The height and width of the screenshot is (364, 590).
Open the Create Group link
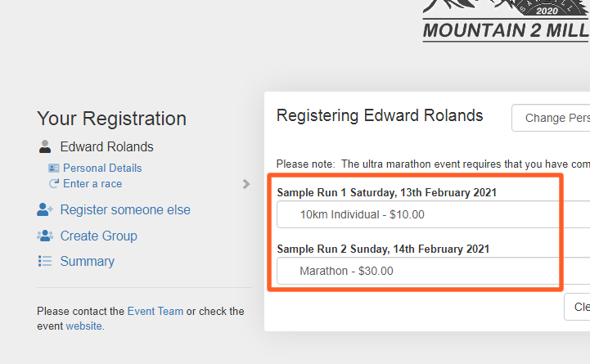[98, 236]
